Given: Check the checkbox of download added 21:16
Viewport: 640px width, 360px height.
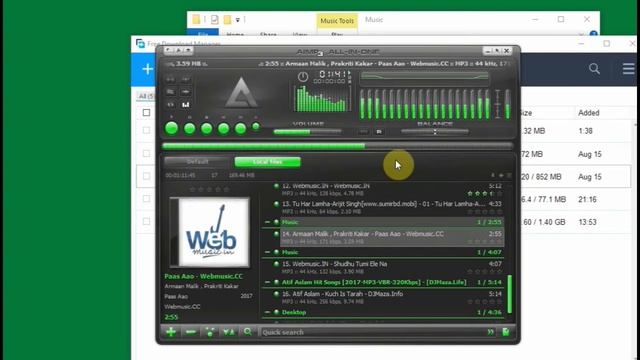Looking at the screenshot, I should point(146,199).
